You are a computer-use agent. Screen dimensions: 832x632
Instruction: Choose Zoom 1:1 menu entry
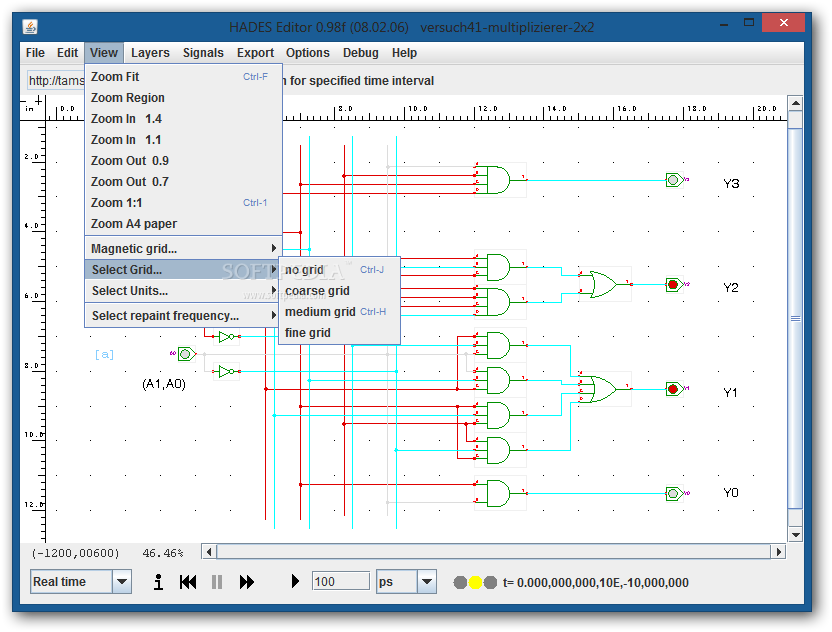pos(183,203)
